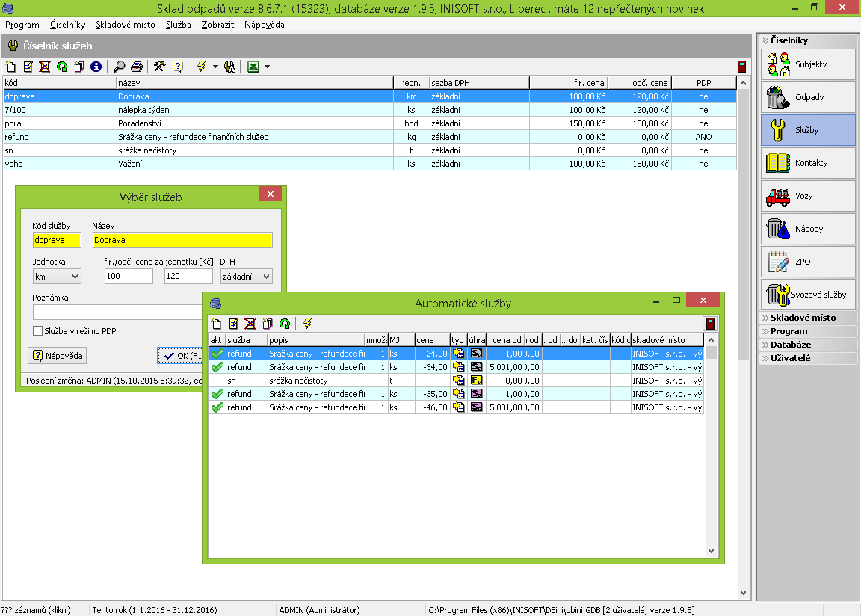Viewport: 861px width, 616px height.
Task: Collapse the Číselníky sidebar section
Action: [x=807, y=40]
